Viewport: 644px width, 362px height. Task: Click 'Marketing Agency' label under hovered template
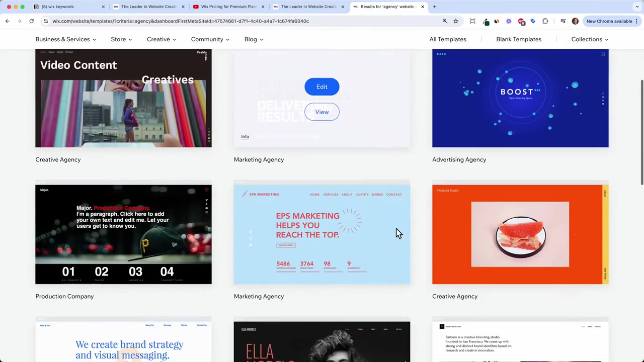pyautogui.click(x=259, y=159)
